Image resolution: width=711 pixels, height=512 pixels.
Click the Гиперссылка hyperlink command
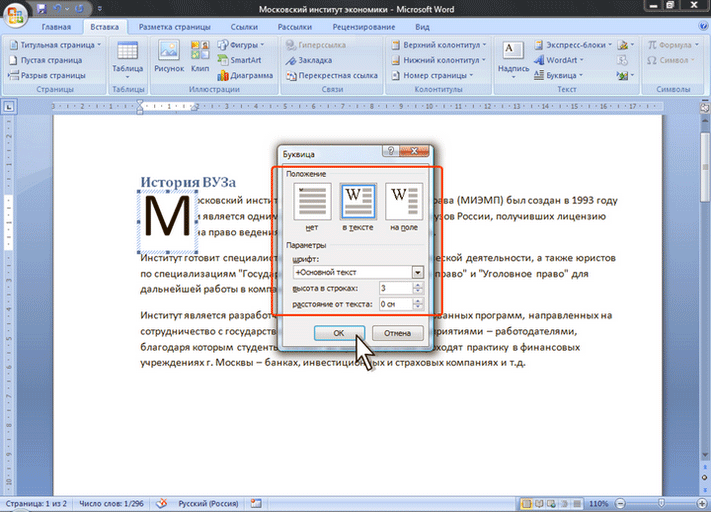[x=316, y=45]
